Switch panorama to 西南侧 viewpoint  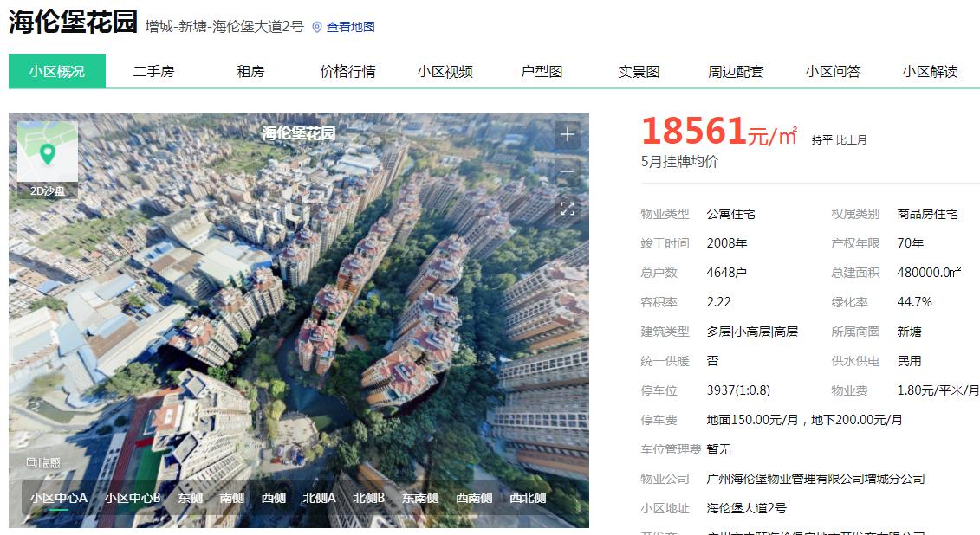point(474,498)
